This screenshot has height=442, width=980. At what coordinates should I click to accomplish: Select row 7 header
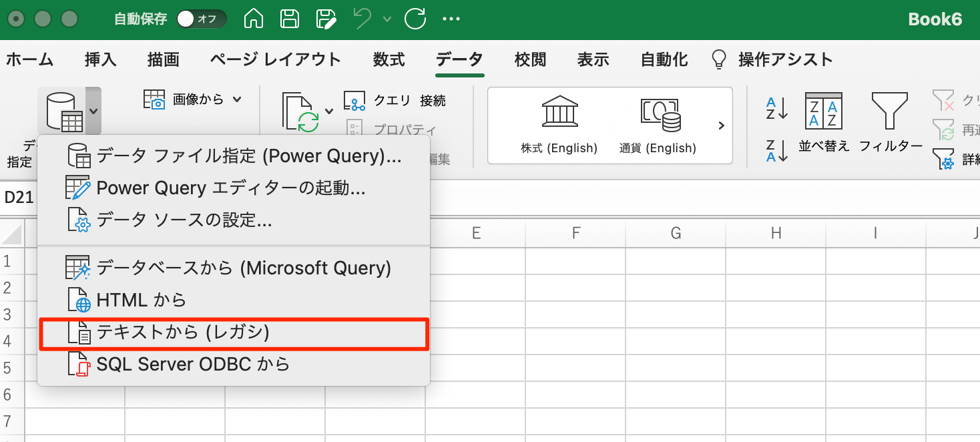pyautogui.click(x=12, y=421)
